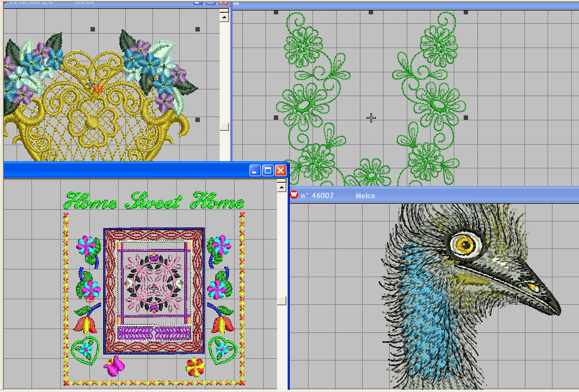Click the middle-right selection handle in green floral window
The image size is (579, 392).
pyautogui.click(x=466, y=118)
